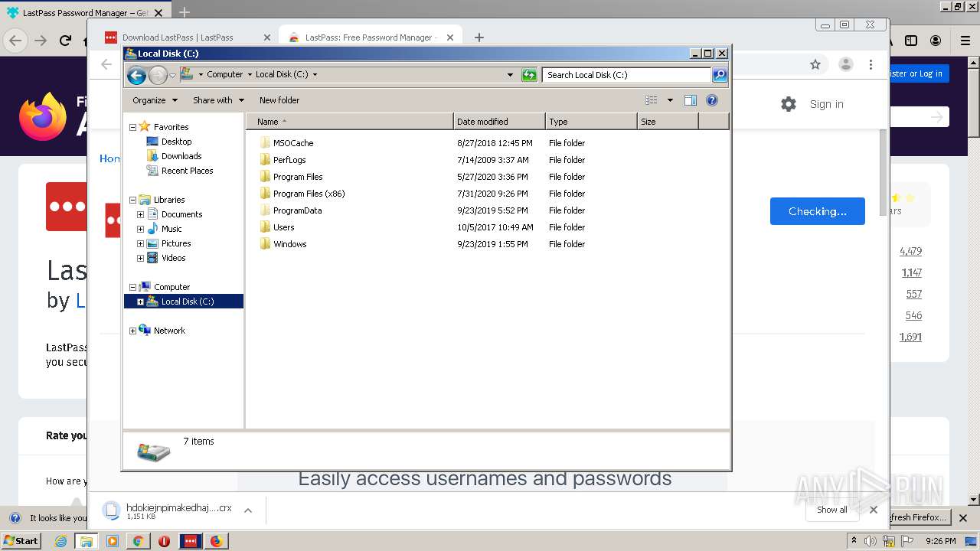Open the view options dropdown arrow
This screenshot has width=980, height=551.
pos(670,100)
